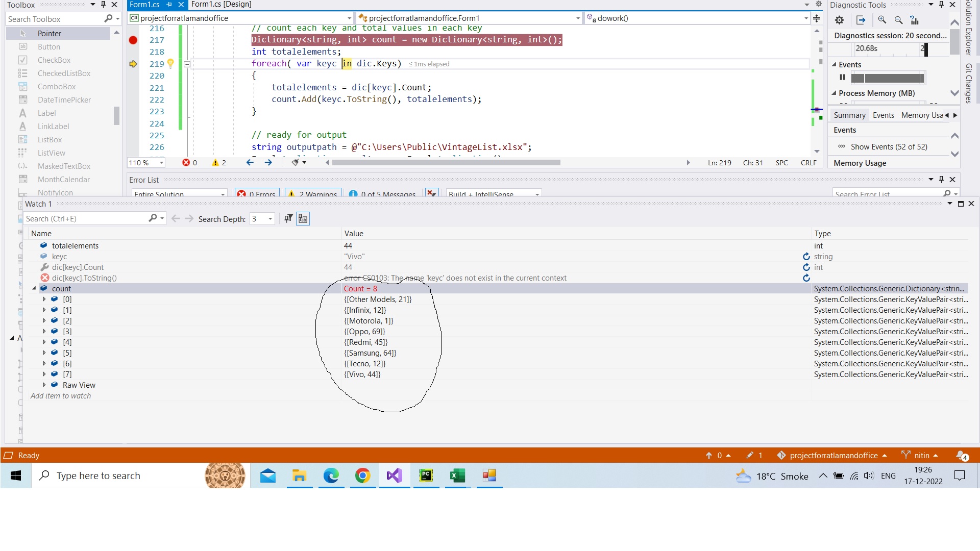Screen dimensions: 980x551
Task: Select the Button control in Toolbox
Action: click(x=49, y=47)
